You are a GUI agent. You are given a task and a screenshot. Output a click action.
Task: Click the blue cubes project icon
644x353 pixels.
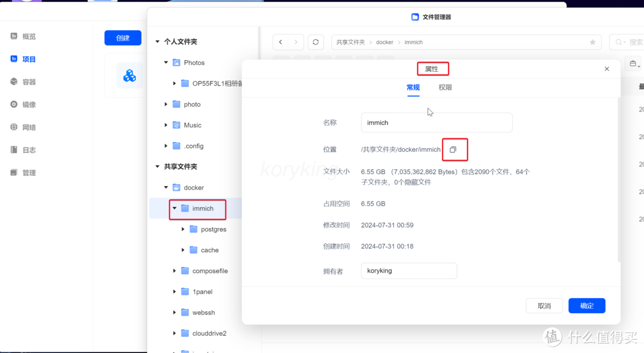129,76
